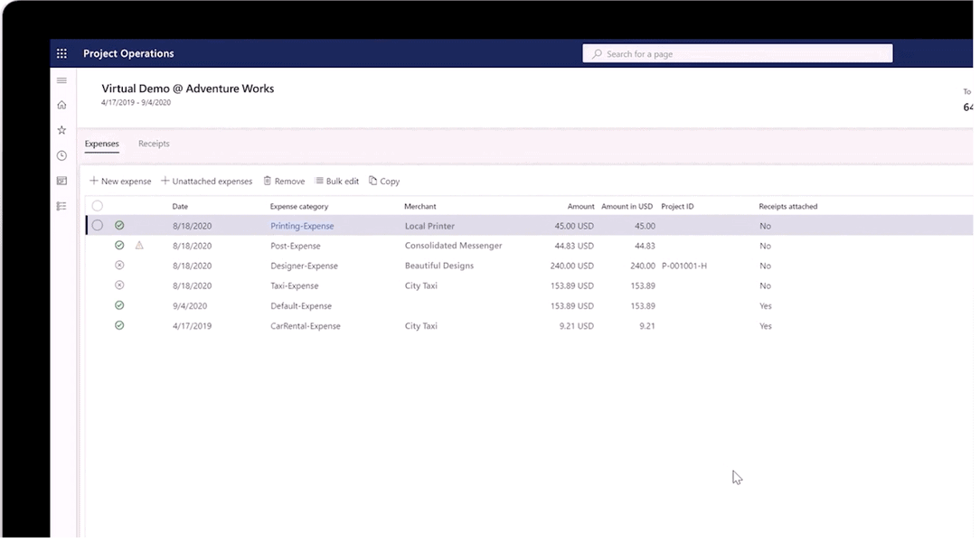980x542 pixels.
Task: Click the Search for a page field
Action: click(x=737, y=54)
